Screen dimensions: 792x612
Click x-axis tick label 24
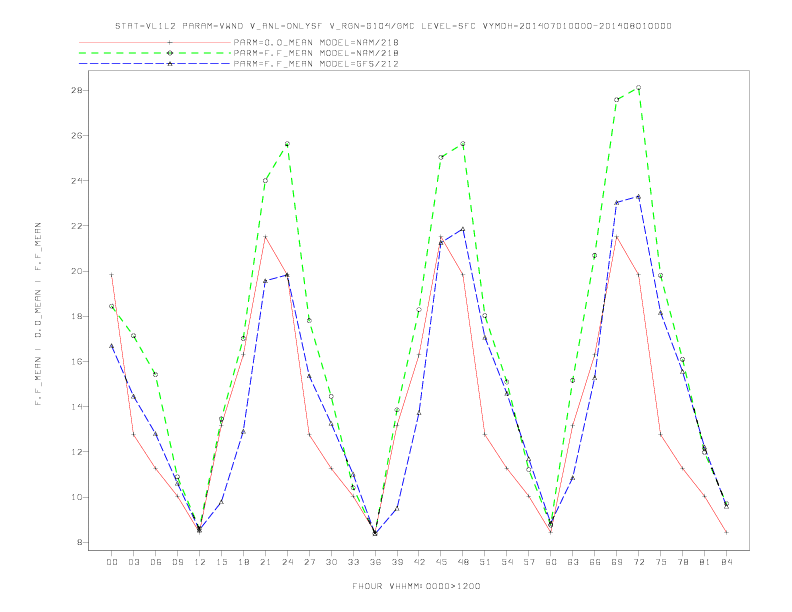[287, 562]
